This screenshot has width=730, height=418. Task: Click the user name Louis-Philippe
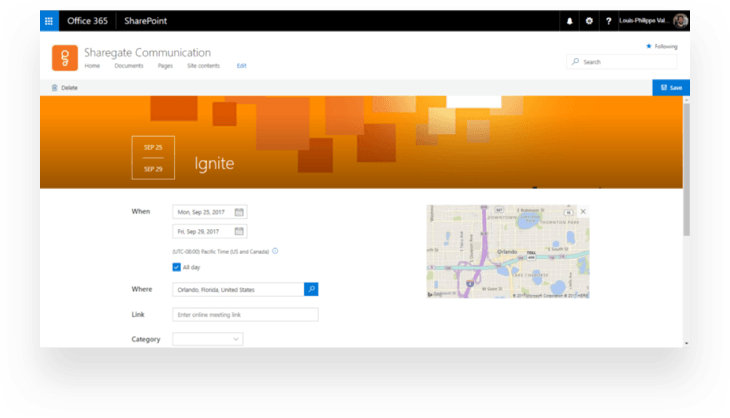coord(644,20)
